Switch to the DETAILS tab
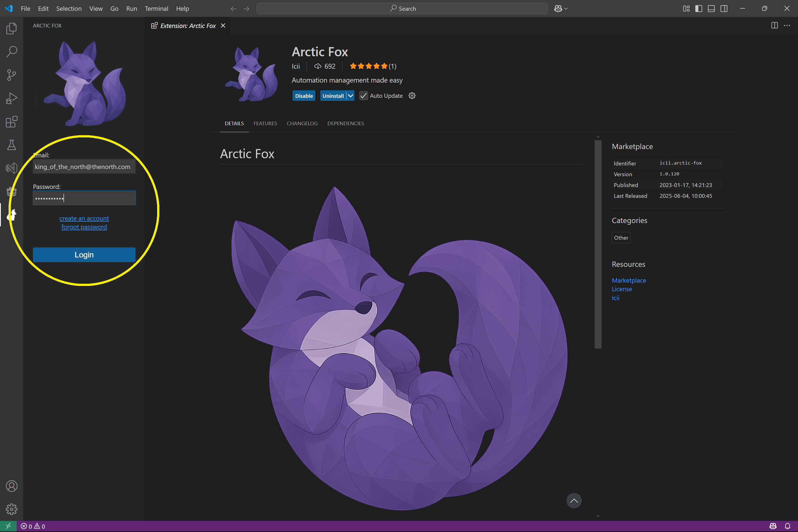This screenshot has width=798, height=532. coord(234,123)
